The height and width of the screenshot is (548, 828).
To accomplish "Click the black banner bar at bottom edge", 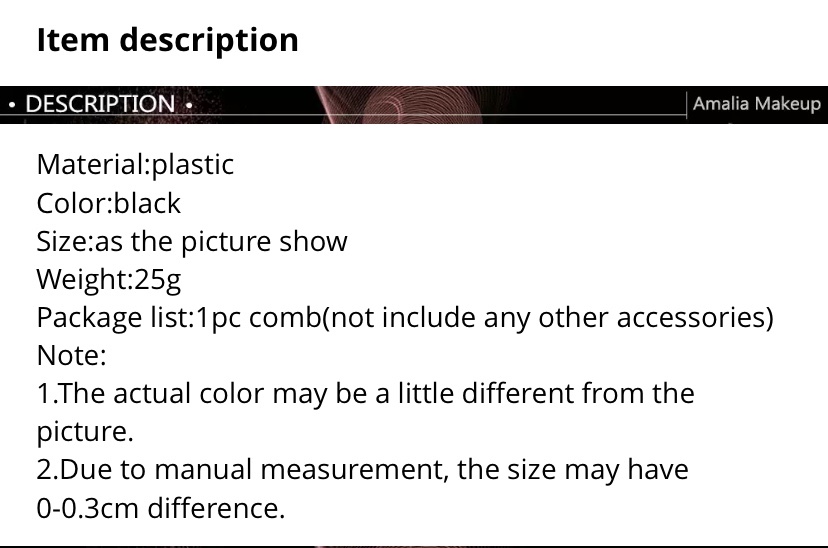I will tap(414, 546).
